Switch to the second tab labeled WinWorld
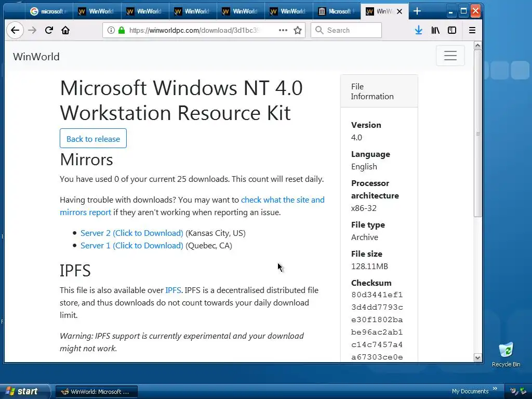Screen dimensions: 532x399 tap(144, 11)
